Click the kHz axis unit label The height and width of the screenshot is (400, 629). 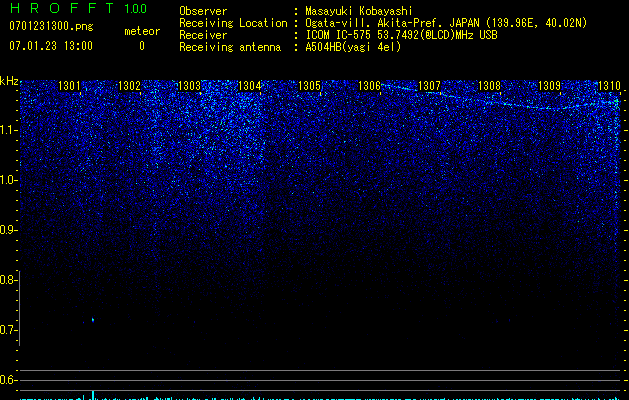(9, 81)
